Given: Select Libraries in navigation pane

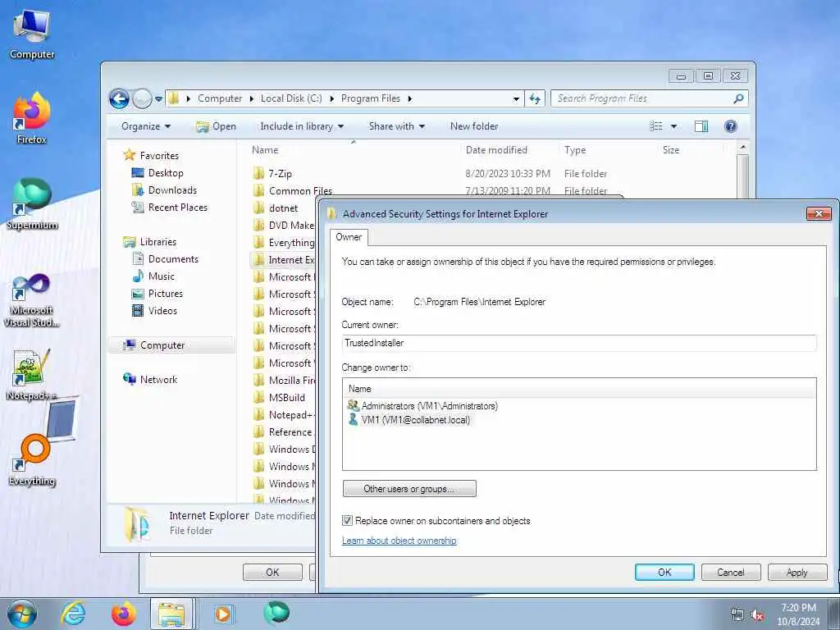Looking at the screenshot, I should click(158, 242).
